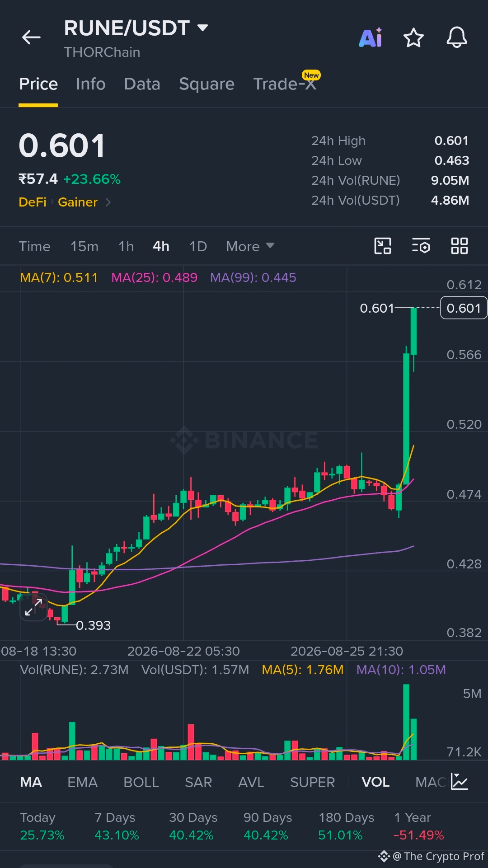
Task: Switch to the Info tab
Action: tap(91, 84)
